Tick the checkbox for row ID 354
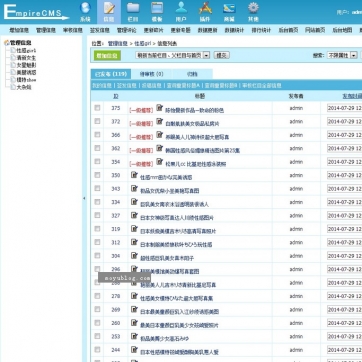 click(x=97, y=162)
